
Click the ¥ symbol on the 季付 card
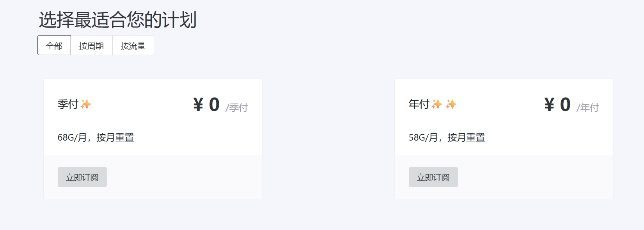click(198, 105)
